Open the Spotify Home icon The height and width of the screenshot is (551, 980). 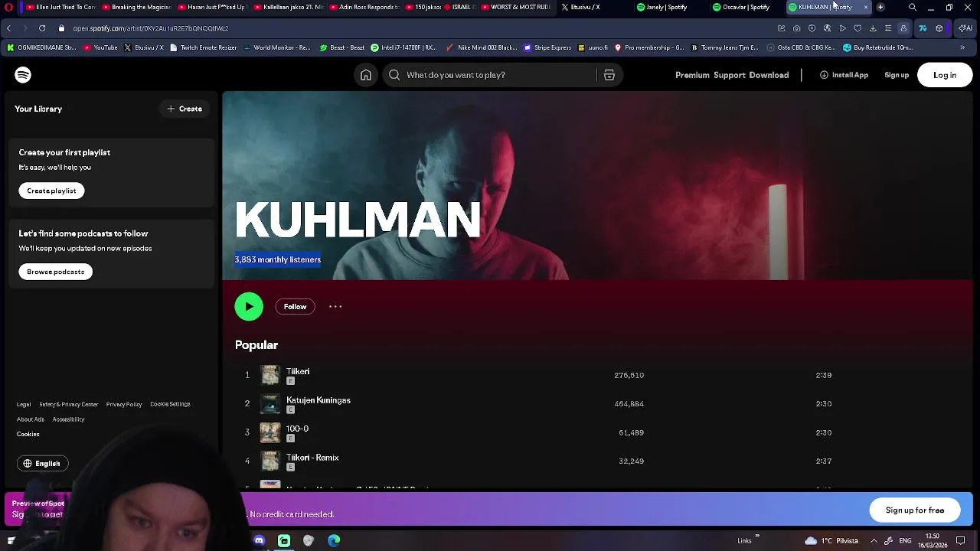click(366, 75)
